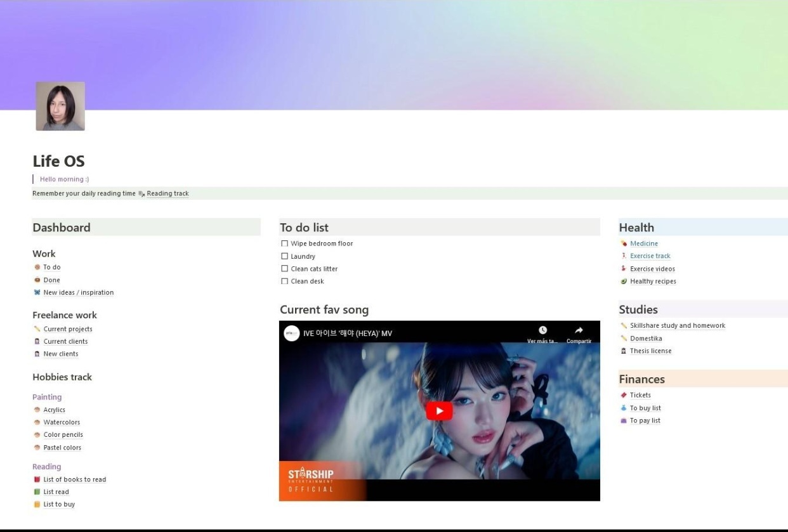The width and height of the screenshot is (788, 532).
Task: Mark Clean cats litter as done
Action: click(284, 269)
